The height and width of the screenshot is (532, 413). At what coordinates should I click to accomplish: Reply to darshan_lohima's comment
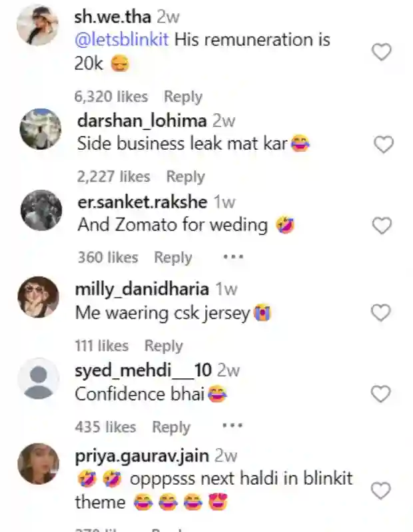pyautogui.click(x=186, y=176)
